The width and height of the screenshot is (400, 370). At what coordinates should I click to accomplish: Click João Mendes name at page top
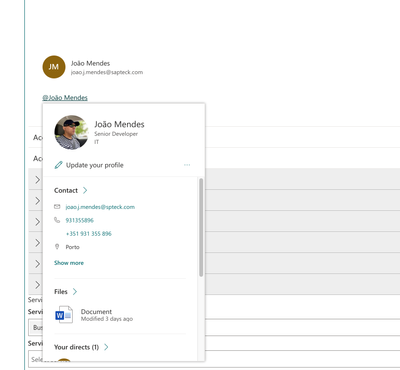(90, 63)
